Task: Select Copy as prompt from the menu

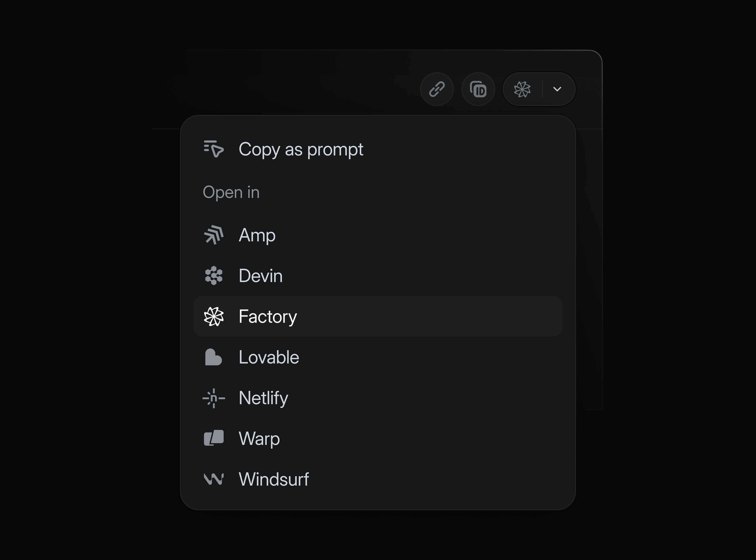Action: pos(301,149)
